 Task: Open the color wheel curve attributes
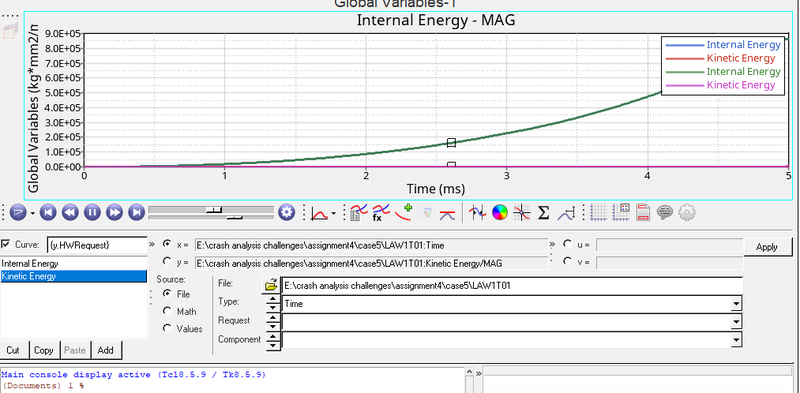(500, 212)
